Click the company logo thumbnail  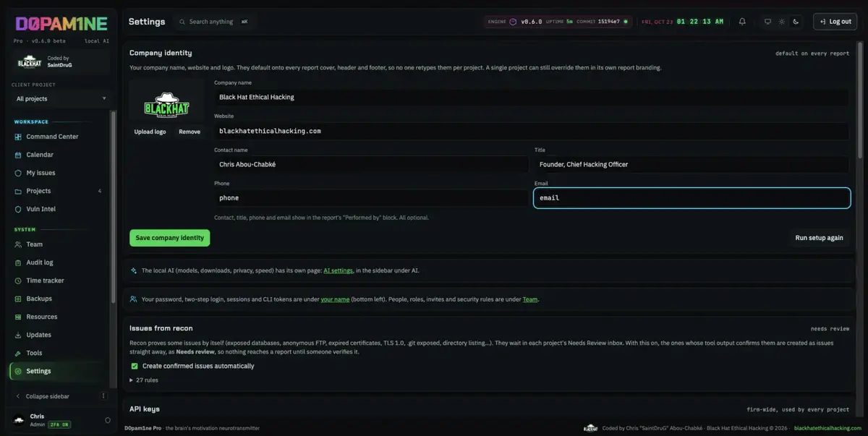coord(167,101)
